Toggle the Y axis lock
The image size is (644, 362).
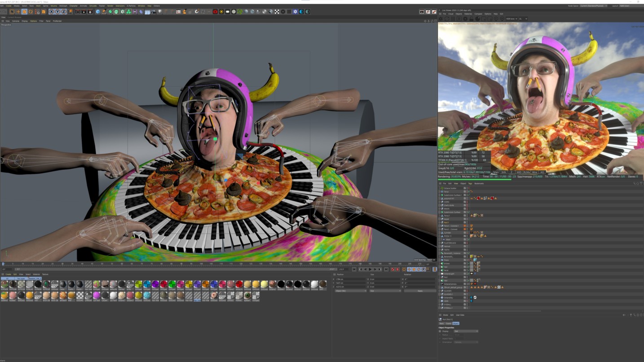point(57,12)
